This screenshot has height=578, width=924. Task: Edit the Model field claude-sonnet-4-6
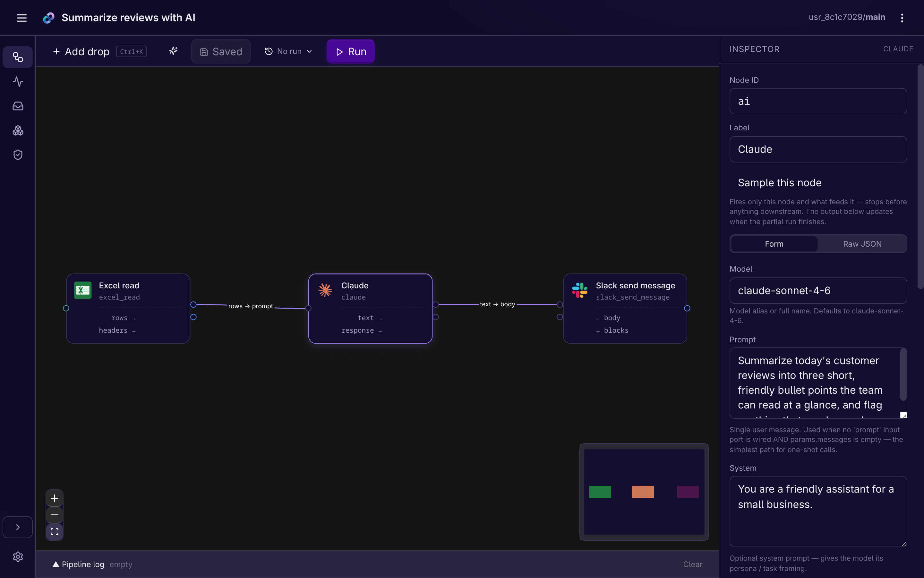pyautogui.click(x=818, y=291)
